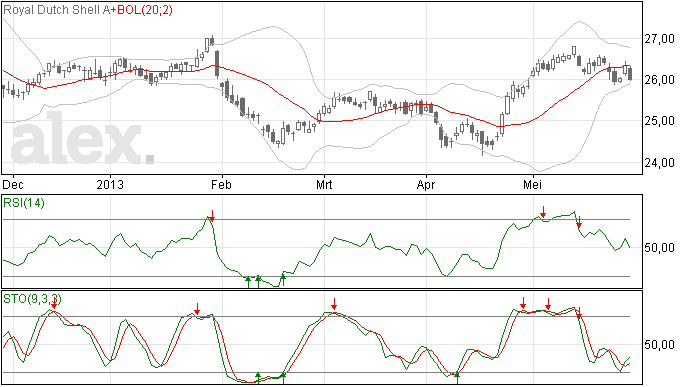
Task: Click the "Dec" date axis label
Action: [12, 184]
